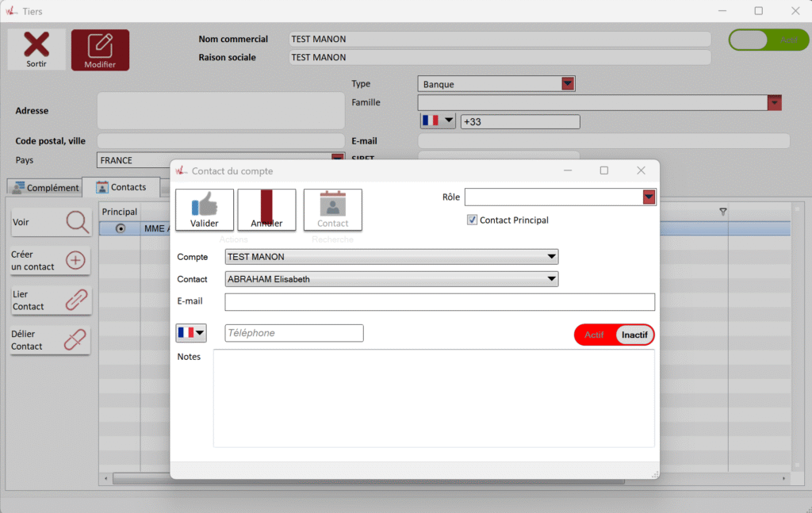Expand the Rôle dropdown
The height and width of the screenshot is (513, 812).
point(649,197)
